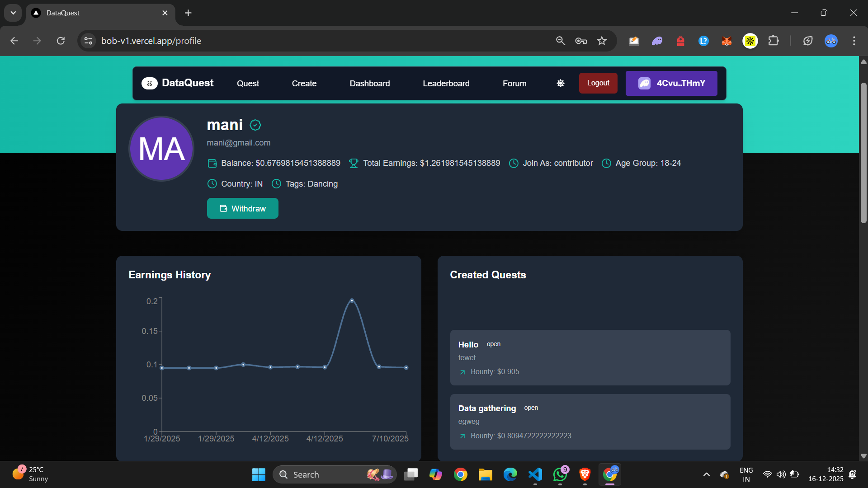Expand the tab search dropdown arrow
The width and height of the screenshot is (868, 488).
coord(13,13)
